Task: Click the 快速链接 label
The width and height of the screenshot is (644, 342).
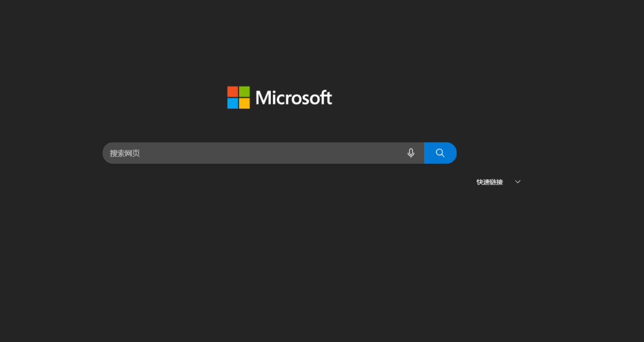Action: 490,182
